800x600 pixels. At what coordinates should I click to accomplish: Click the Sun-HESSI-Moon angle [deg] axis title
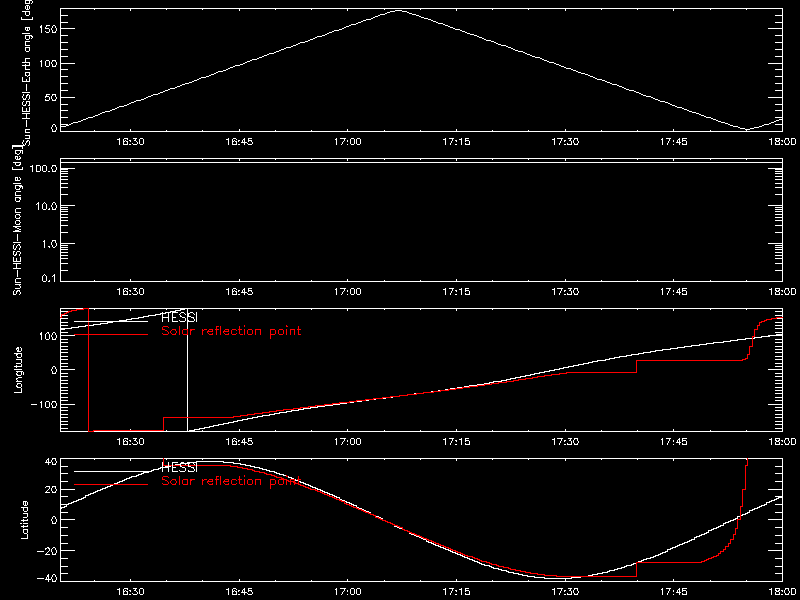(18, 220)
